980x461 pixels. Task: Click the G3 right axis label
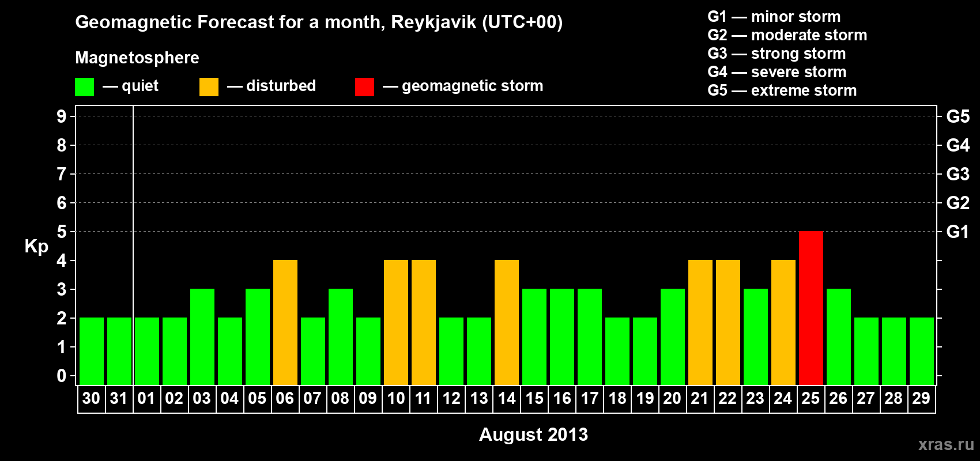point(958,174)
